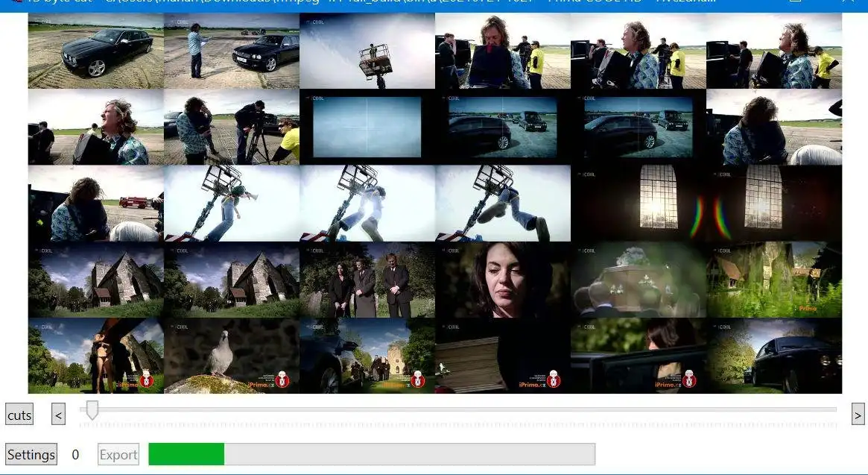
Task: Advance frames with the > button
Action: tap(858, 414)
